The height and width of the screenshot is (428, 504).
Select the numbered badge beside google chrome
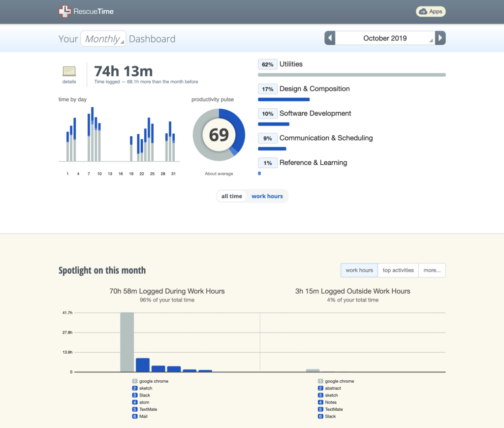tap(134, 381)
